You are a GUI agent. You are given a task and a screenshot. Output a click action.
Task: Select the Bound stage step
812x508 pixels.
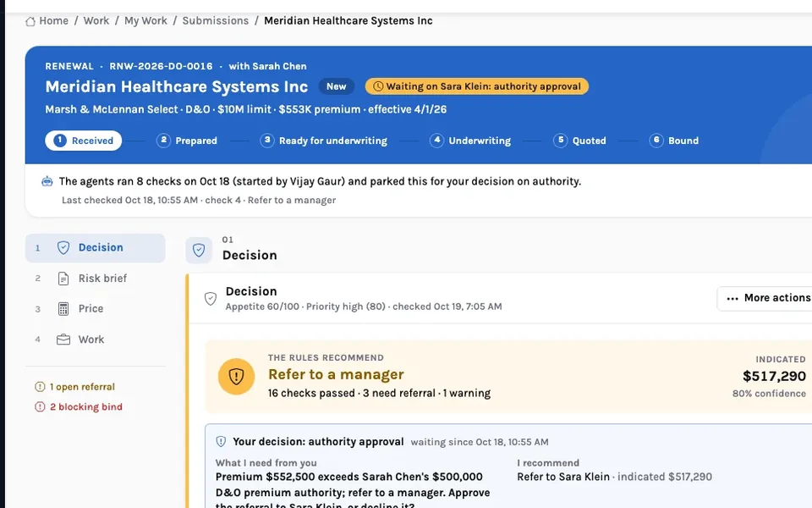[674, 141]
